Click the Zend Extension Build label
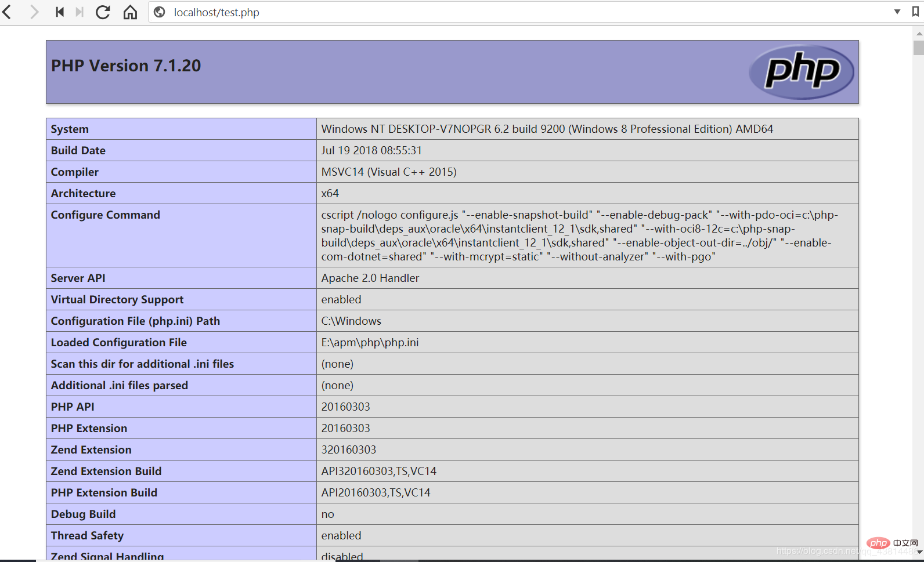 coord(106,471)
